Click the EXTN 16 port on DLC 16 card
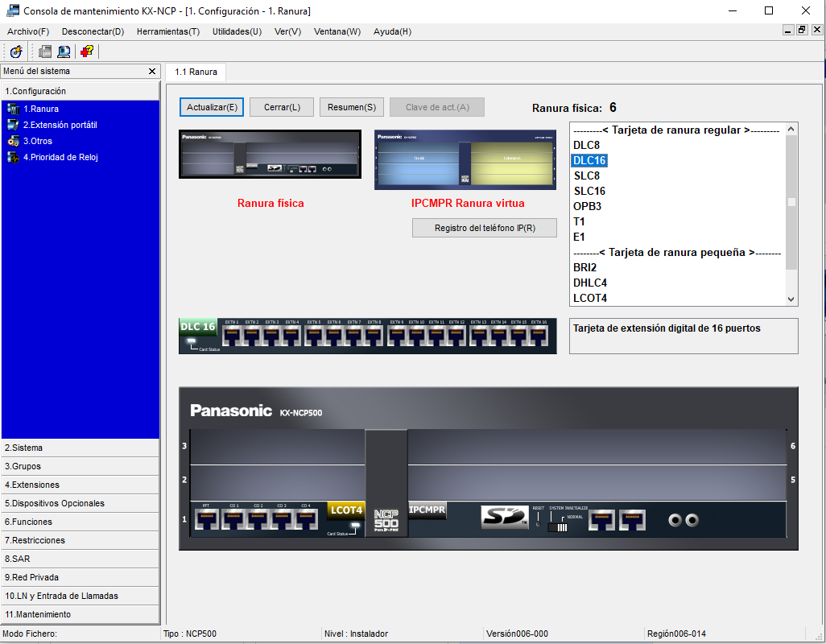 click(x=539, y=336)
